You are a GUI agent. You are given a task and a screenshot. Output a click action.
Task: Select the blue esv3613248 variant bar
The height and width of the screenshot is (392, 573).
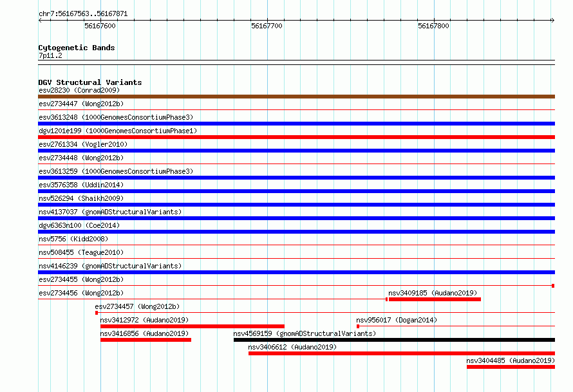[296, 124]
